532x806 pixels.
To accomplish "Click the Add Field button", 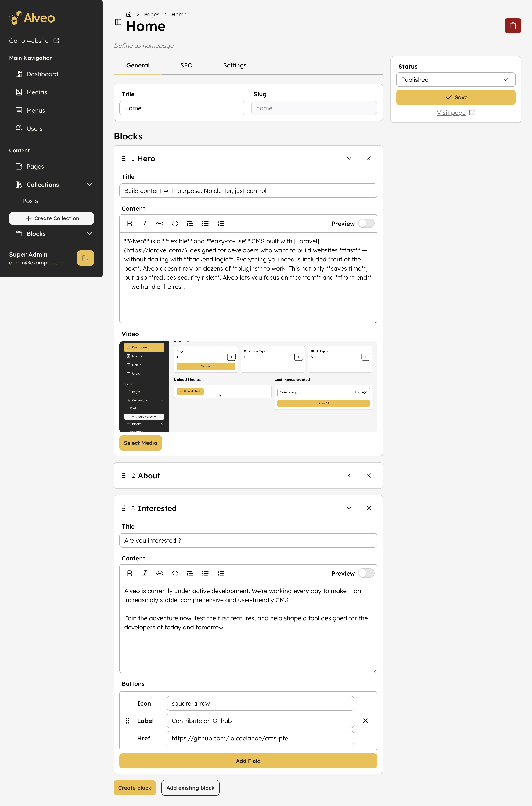I will tap(248, 761).
